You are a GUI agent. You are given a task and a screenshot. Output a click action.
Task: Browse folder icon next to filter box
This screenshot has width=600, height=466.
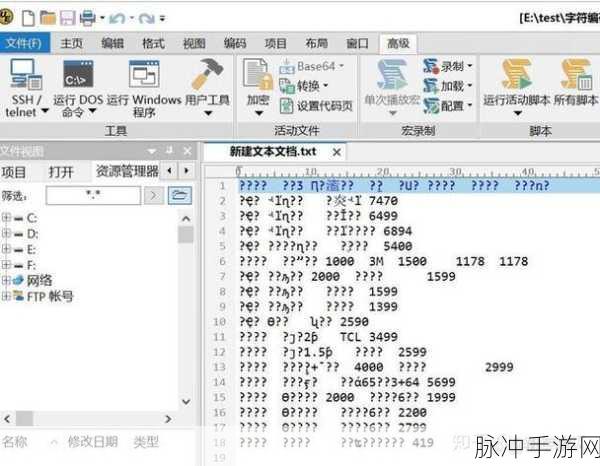180,196
